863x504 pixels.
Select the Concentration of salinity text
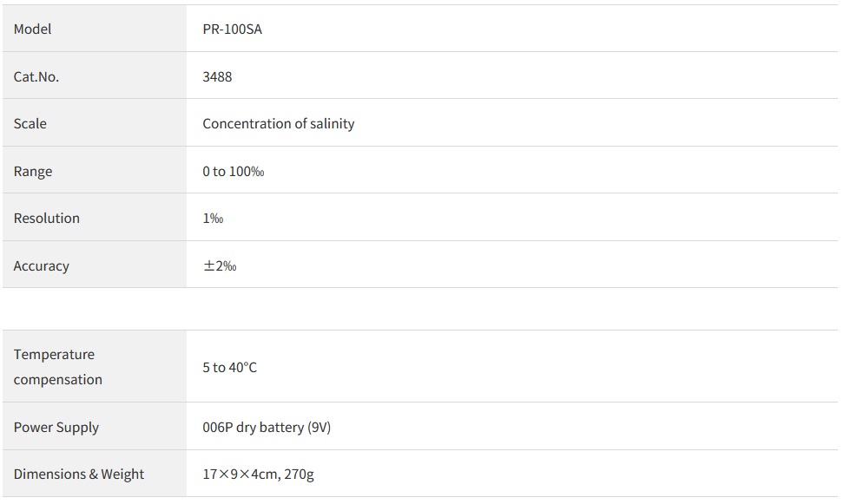(279, 124)
